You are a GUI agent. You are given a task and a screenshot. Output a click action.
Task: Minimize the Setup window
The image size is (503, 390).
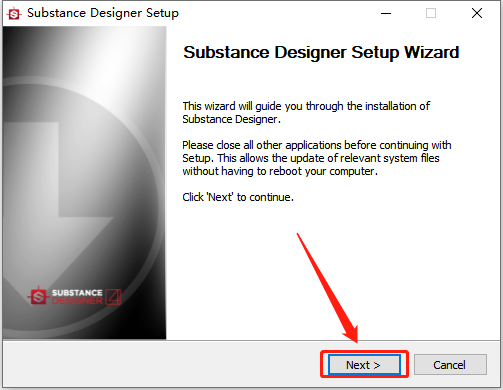386,13
